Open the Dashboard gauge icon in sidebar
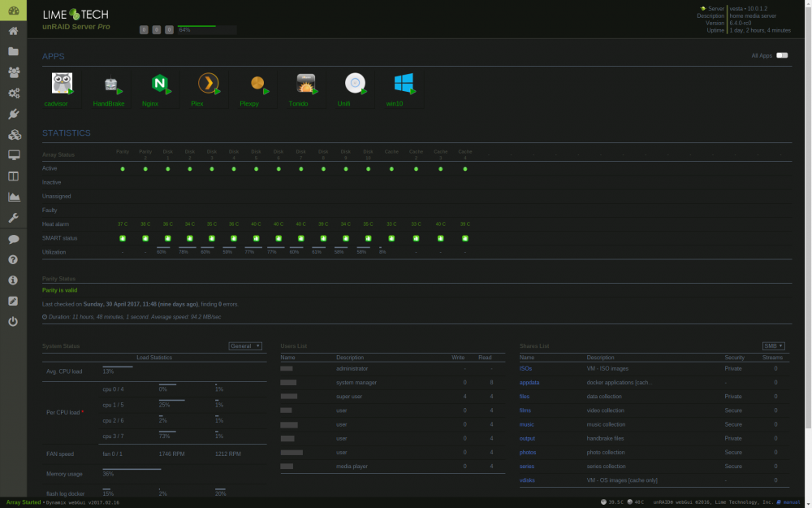 (x=14, y=11)
